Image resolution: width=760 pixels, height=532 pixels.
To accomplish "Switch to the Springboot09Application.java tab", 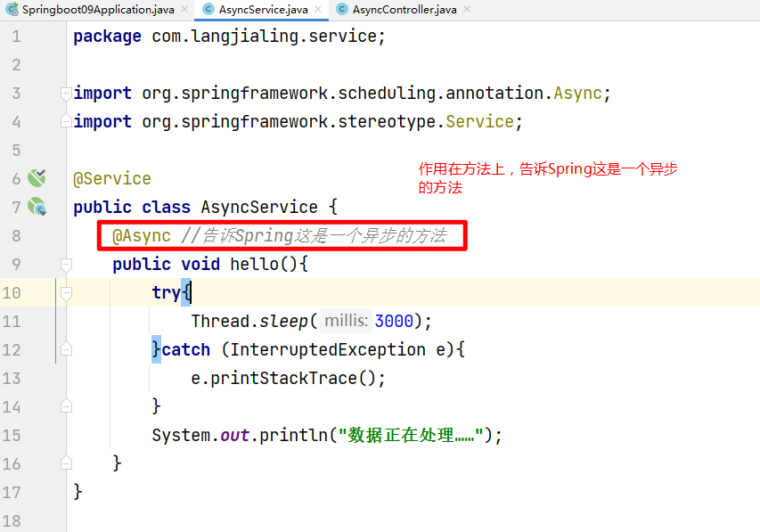I will click(98, 10).
